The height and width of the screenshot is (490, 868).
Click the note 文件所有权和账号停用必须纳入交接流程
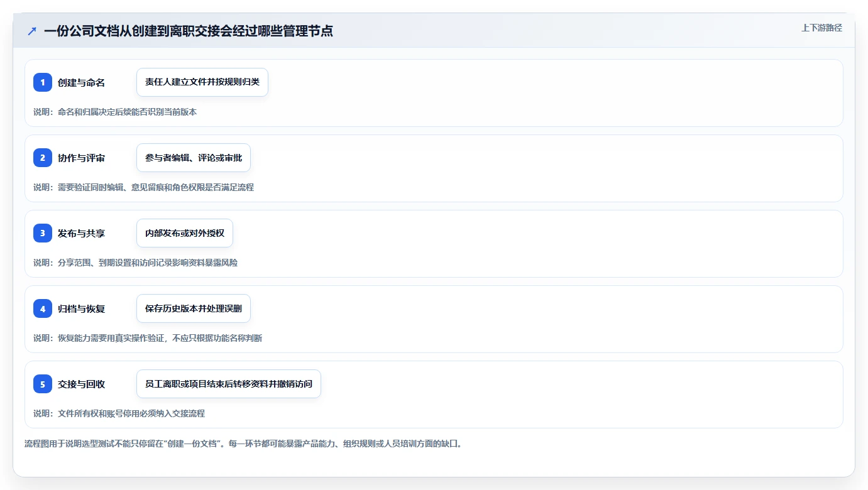tap(119, 413)
